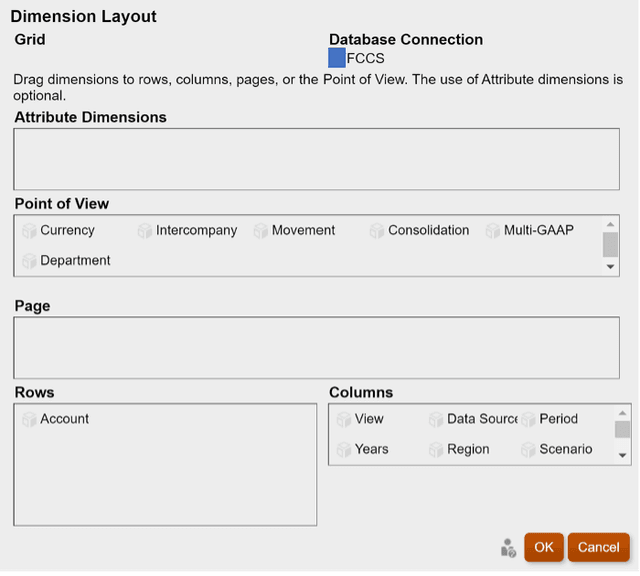Click the Account dimension cube icon
Viewport: 640px width, 576px height.
click(x=29, y=419)
